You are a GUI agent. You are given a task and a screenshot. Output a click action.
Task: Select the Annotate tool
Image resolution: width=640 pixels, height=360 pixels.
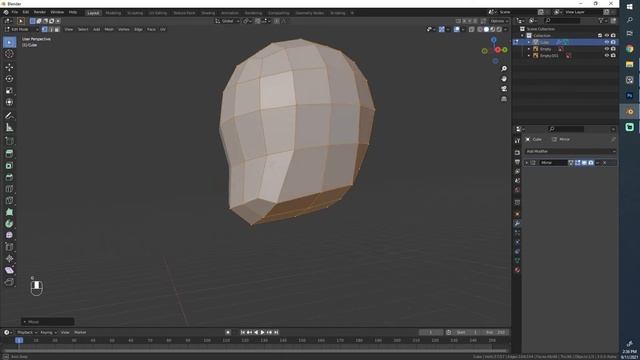point(9,116)
